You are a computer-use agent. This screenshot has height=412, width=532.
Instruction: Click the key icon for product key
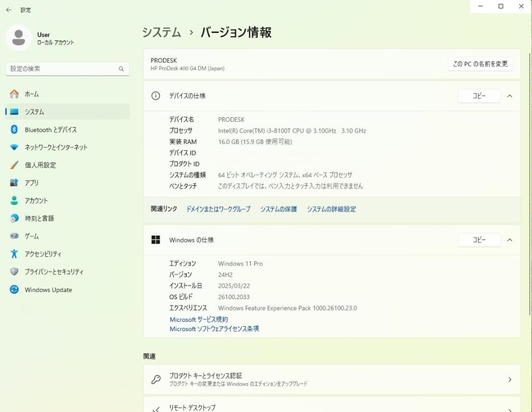[x=156, y=379]
